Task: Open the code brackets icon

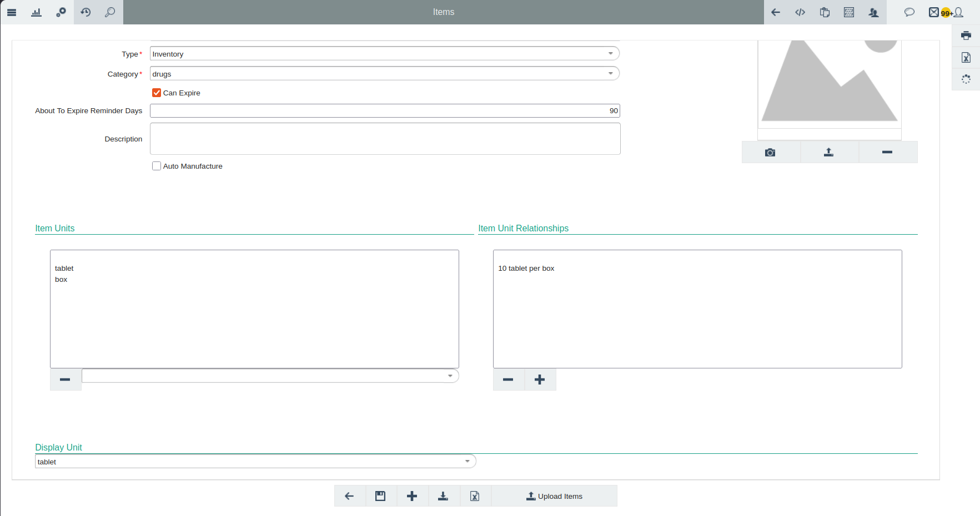Action: pos(800,12)
